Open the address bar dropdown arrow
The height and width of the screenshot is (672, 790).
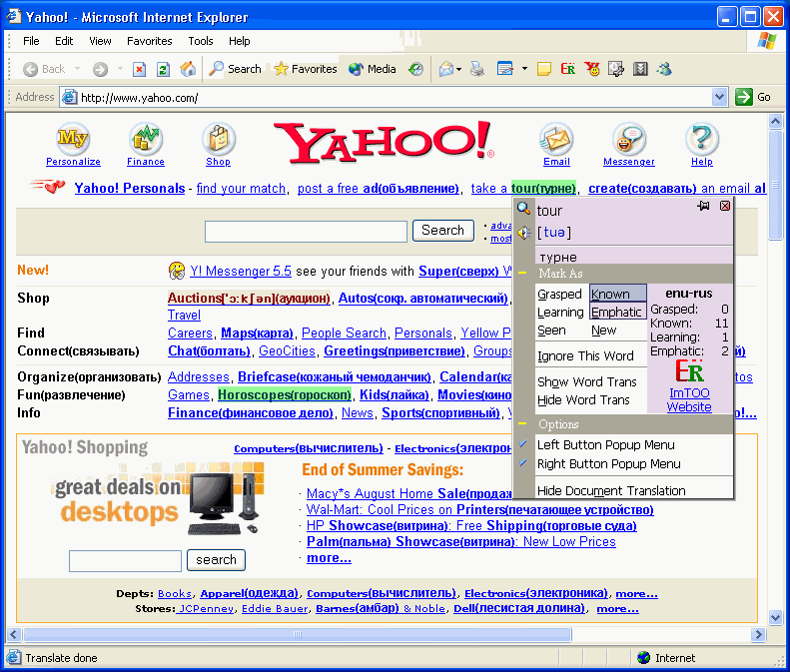point(720,97)
